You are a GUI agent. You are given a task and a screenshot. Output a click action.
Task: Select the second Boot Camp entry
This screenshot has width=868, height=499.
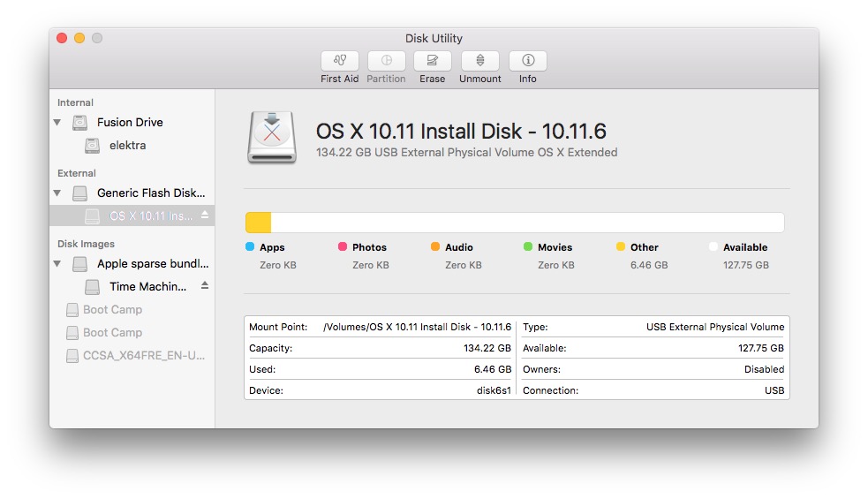coord(132,333)
